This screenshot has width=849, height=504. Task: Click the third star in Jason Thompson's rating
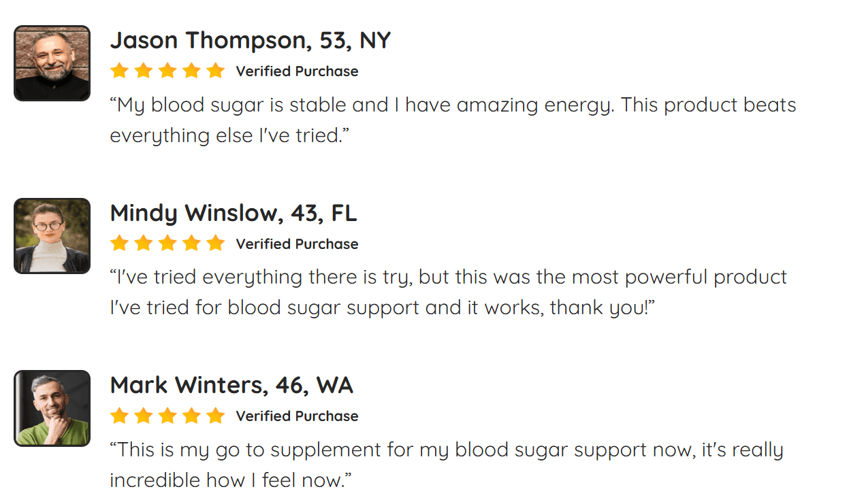pyautogui.click(x=167, y=71)
